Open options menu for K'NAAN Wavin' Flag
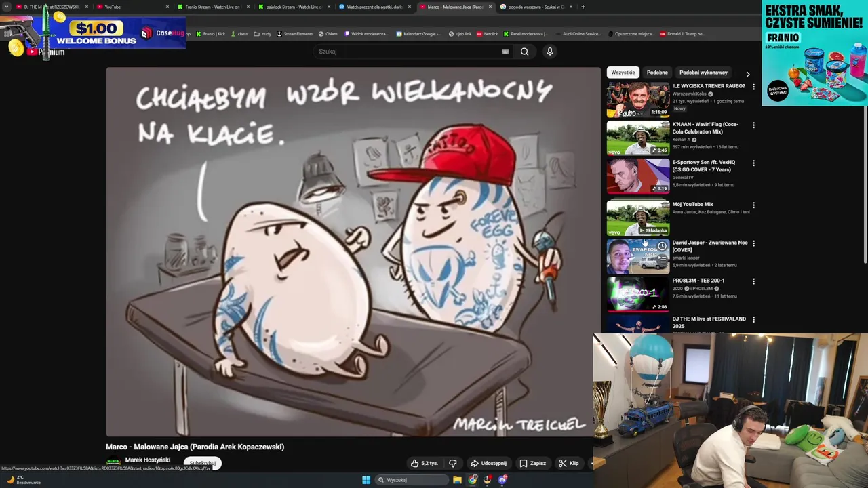Screen dimensions: 868x488 (x=753, y=125)
